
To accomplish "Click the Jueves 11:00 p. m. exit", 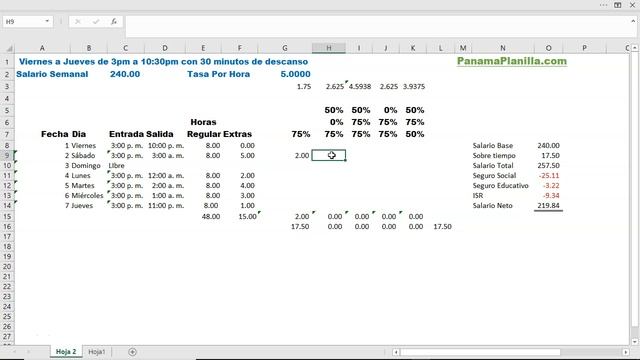I will 166,206.
